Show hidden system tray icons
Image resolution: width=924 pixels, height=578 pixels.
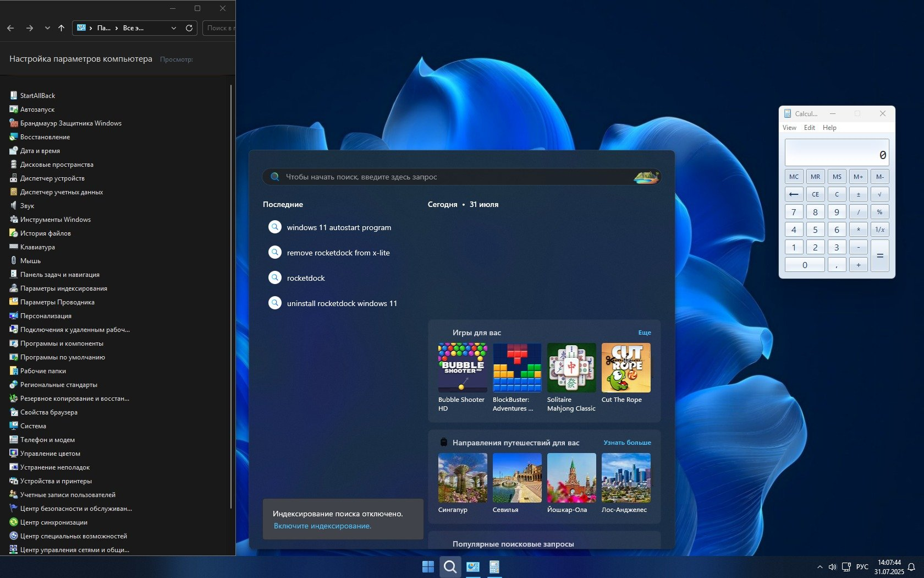point(820,567)
